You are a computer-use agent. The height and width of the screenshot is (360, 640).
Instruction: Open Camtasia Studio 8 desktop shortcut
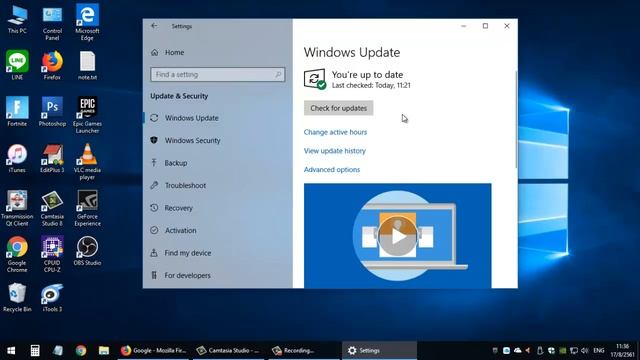tap(52, 208)
